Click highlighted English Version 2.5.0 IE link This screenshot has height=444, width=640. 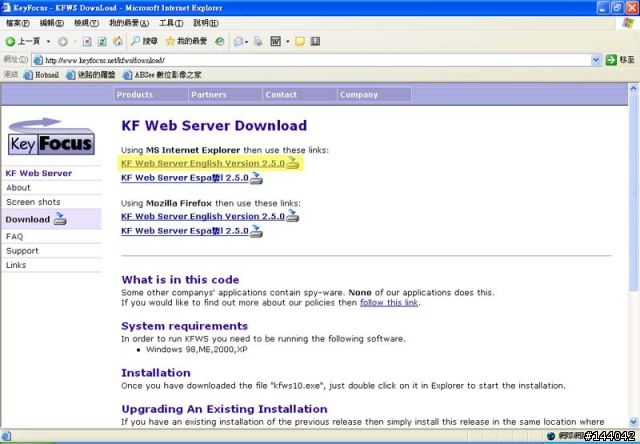203,163
